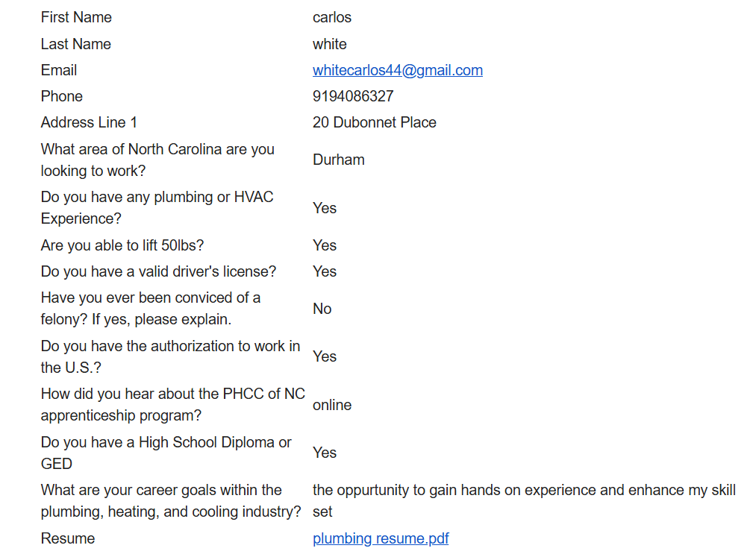Click the Yes answer for High School Diploma

click(325, 453)
